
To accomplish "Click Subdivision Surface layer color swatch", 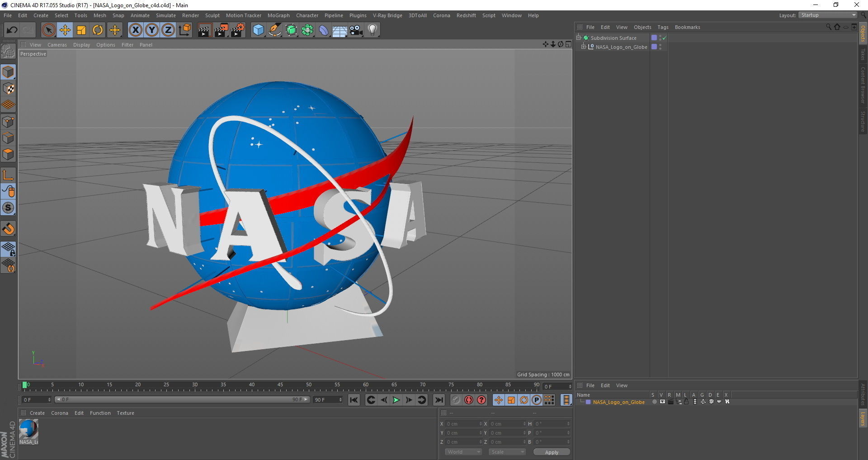I will 654,38.
